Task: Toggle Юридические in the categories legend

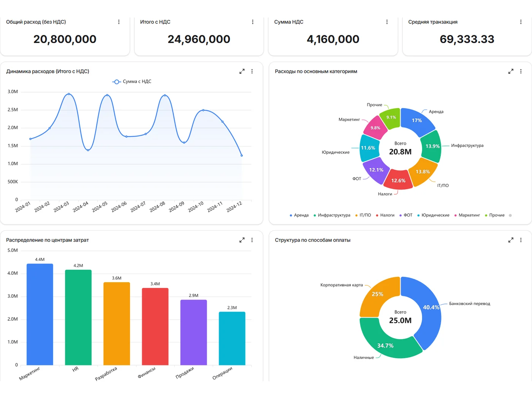Action: point(433,215)
